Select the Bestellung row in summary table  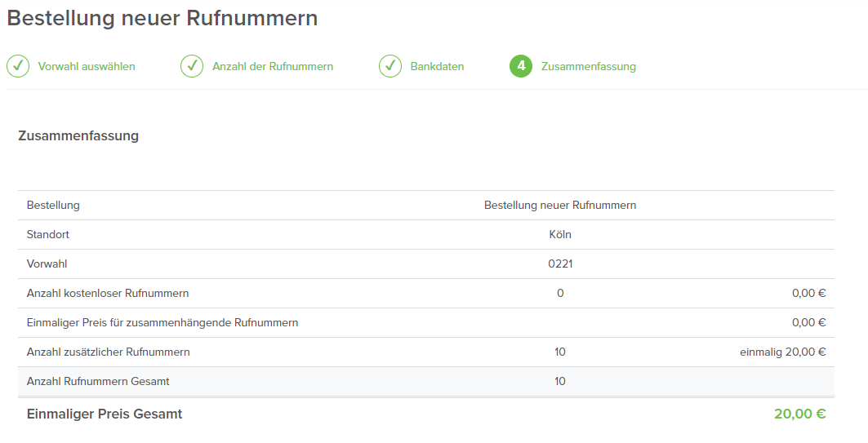tap(425, 206)
